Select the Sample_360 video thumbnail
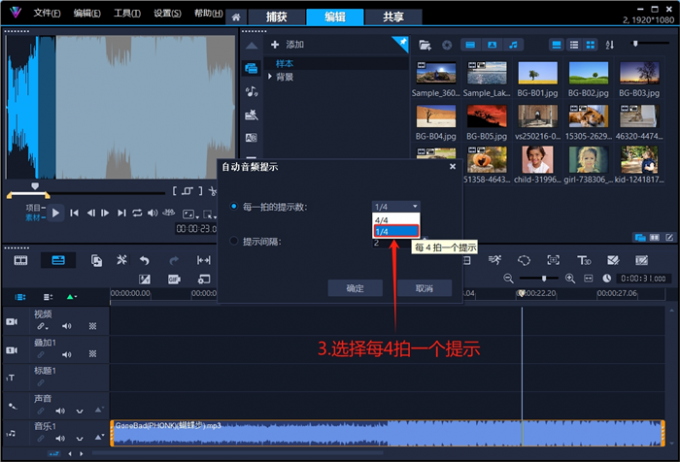 (436, 73)
